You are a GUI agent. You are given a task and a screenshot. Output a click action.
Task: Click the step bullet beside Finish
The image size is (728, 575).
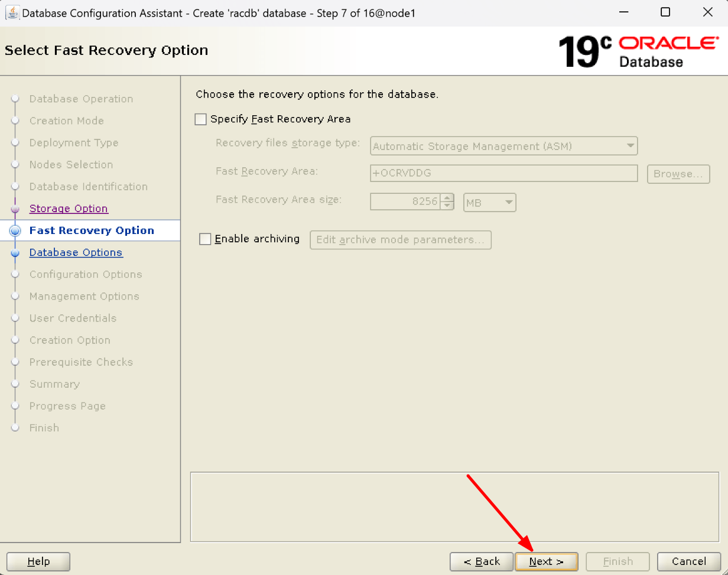[x=14, y=428]
